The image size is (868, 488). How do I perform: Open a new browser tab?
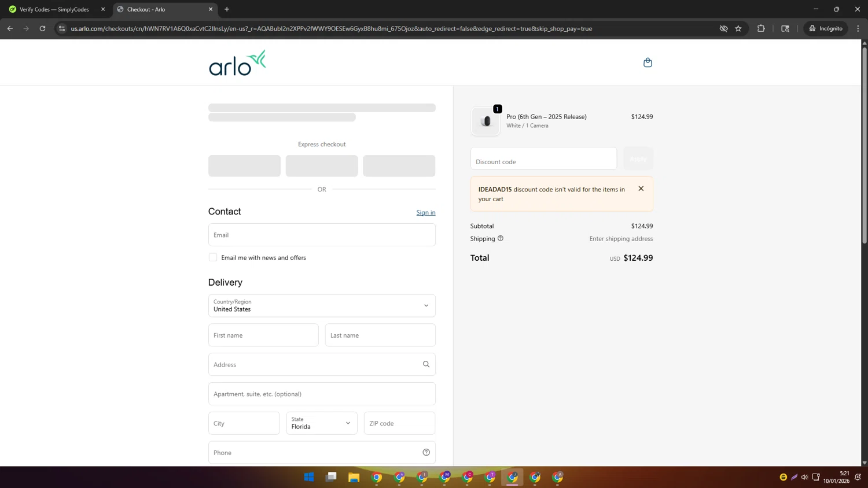[x=227, y=9]
